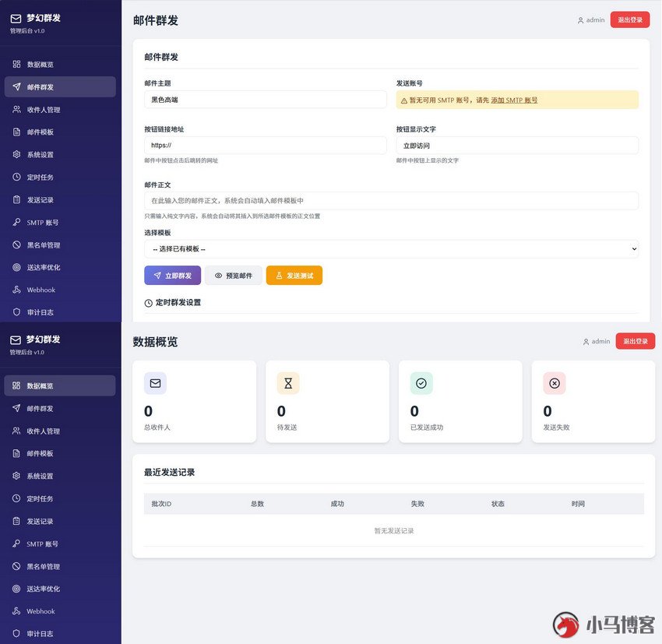Click the arrow of the 选择模板 select
Viewport: 662px width, 644px height.
click(634, 249)
